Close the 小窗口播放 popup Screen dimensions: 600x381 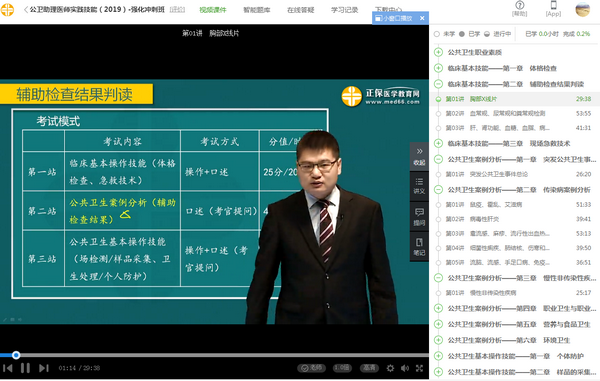(422, 18)
